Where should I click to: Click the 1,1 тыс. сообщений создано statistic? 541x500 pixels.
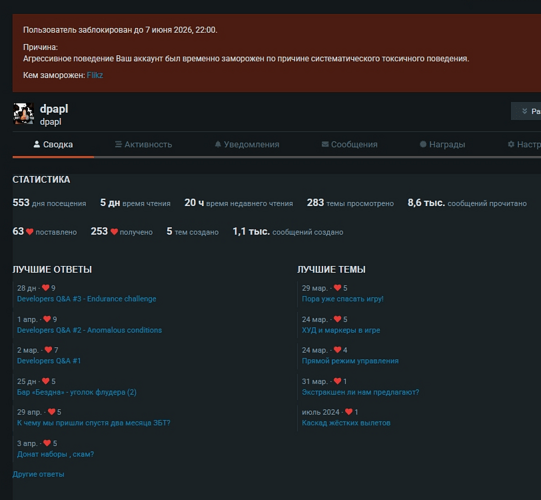pyautogui.click(x=288, y=232)
